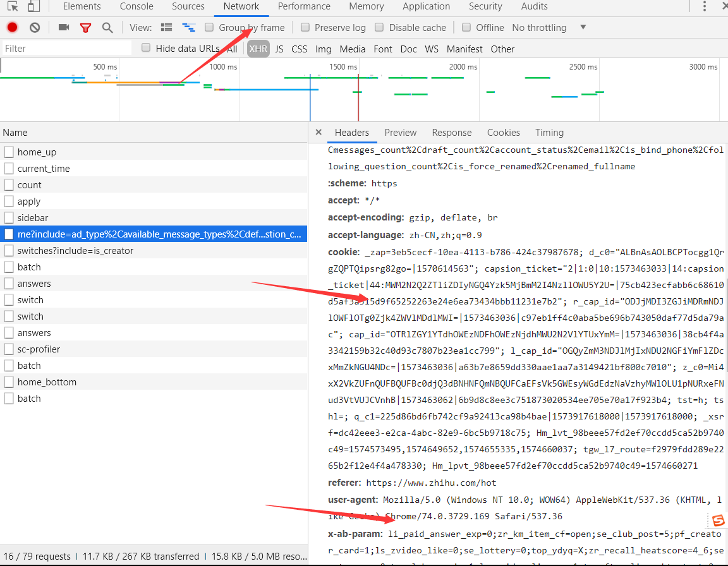The height and width of the screenshot is (566, 728).
Task: Open the No throttling dropdown
Action: coord(549,27)
